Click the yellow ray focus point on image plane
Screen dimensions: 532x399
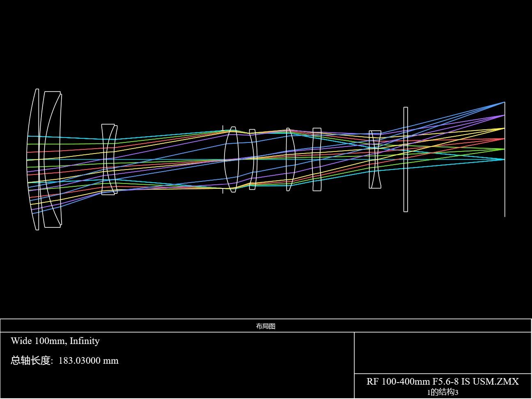504,128
